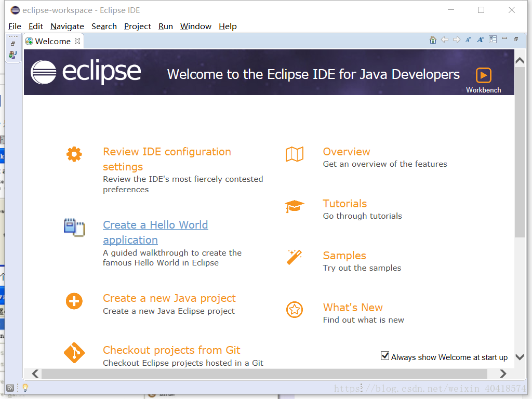The width and height of the screenshot is (532, 399).
Task: Click 'Try out the samples' text
Action: 362,268
